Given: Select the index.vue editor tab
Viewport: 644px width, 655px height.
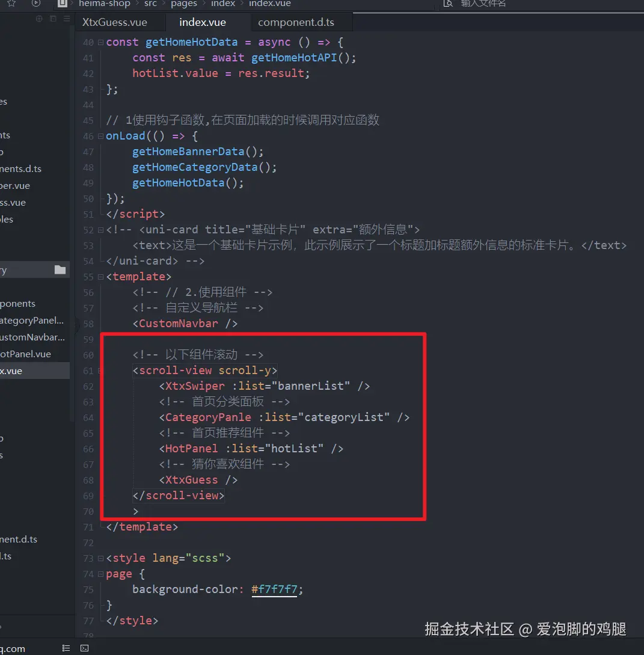Looking at the screenshot, I should click(x=203, y=22).
